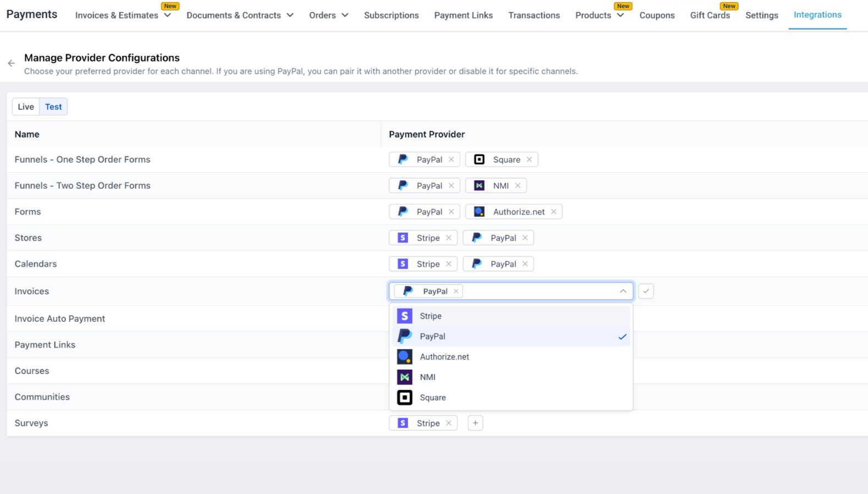Remove Authorize.net from Forms row

(x=553, y=212)
